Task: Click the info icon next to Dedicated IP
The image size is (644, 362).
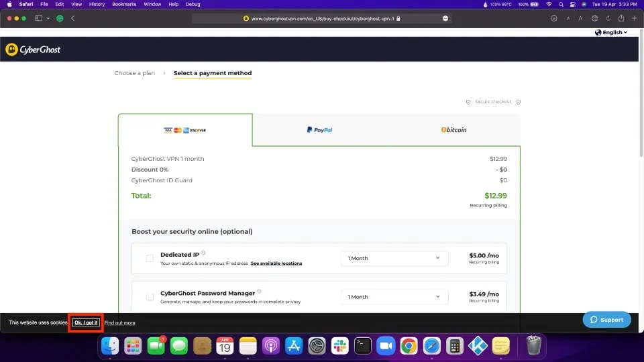Action: pos(203,253)
